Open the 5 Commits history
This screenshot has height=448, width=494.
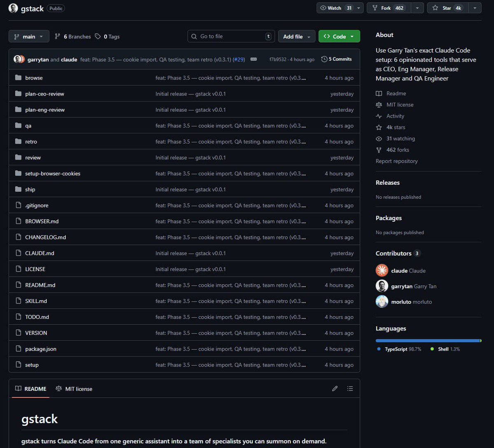click(337, 59)
